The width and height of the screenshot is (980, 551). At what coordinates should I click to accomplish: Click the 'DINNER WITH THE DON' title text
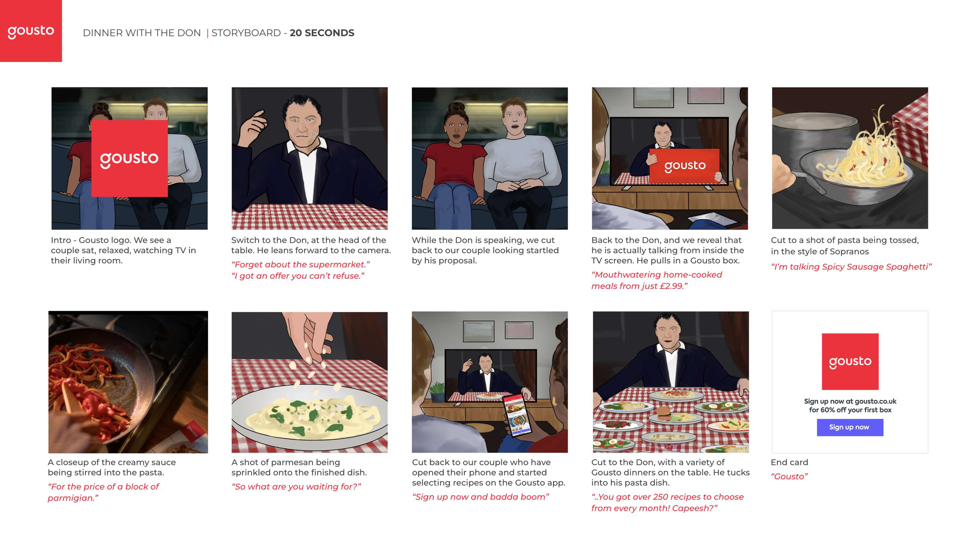coord(141,33)
